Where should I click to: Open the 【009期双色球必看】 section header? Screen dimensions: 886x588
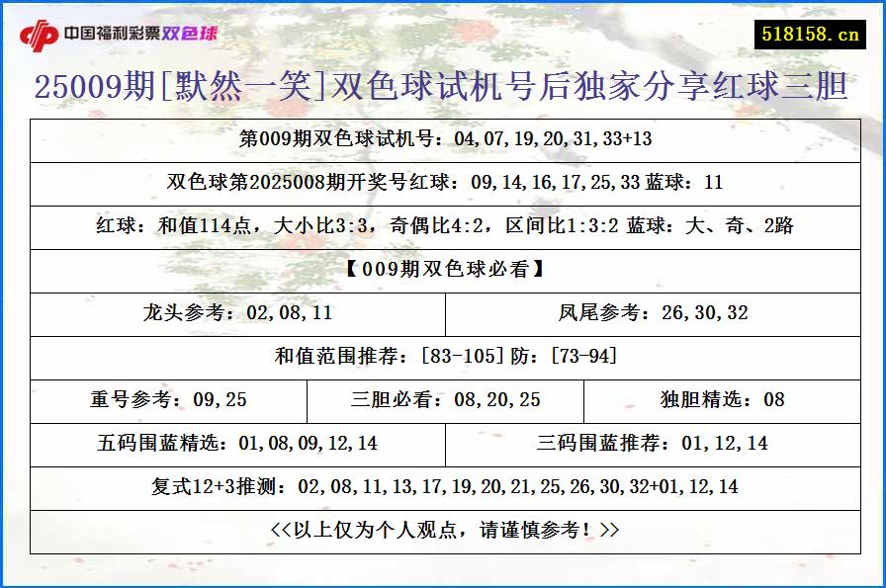coord(442,271)
